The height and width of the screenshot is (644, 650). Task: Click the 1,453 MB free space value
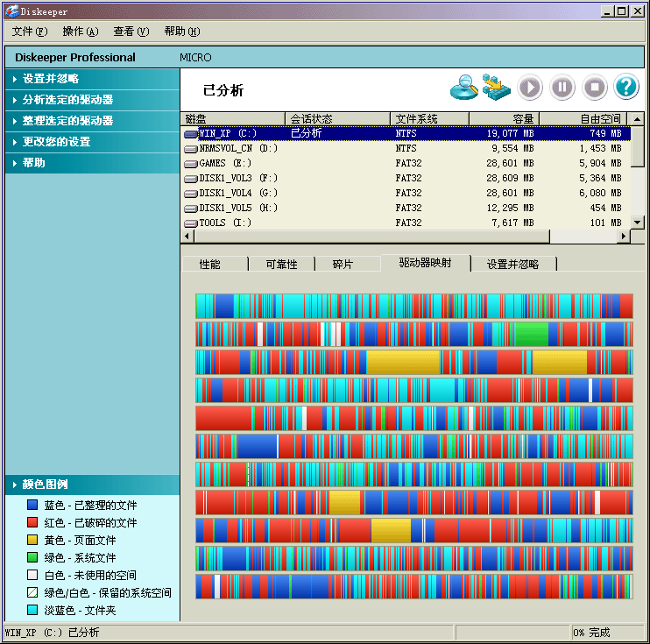[600, 148]
